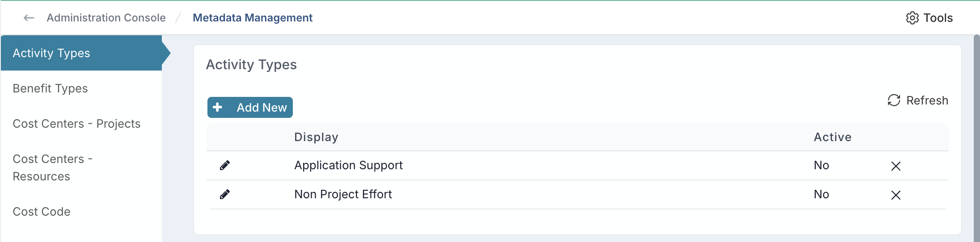This screenshot has height=242, width=980.
Task: Delete the Application Support row
Action: coord(896,166)
